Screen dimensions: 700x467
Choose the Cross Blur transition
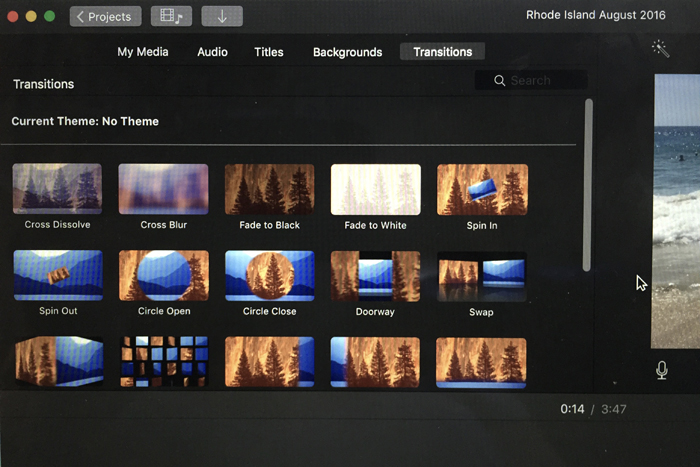coord(163,189)
